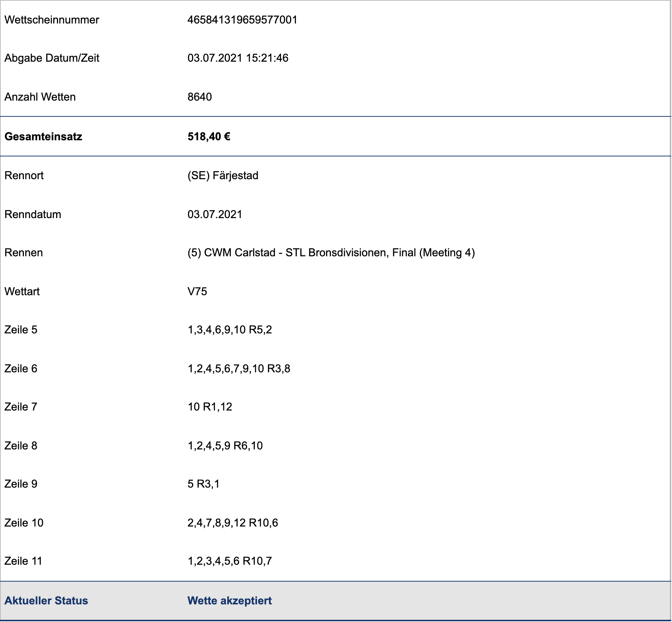Click the Wettscheinnummer label

pyautogui.click(x=52, y=20)
